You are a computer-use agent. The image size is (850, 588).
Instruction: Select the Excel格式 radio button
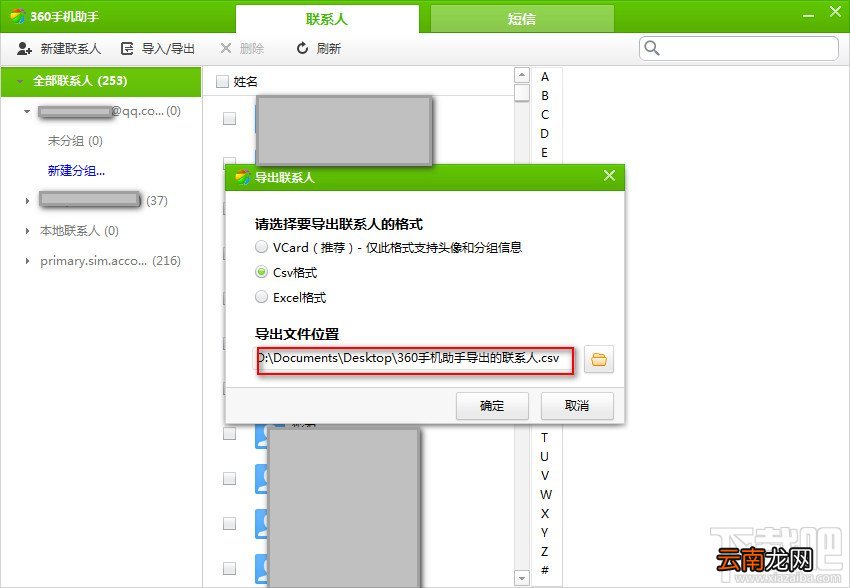tap(261, 297)
